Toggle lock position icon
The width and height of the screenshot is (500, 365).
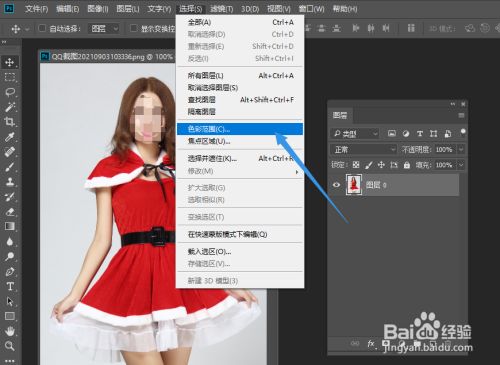381,165
